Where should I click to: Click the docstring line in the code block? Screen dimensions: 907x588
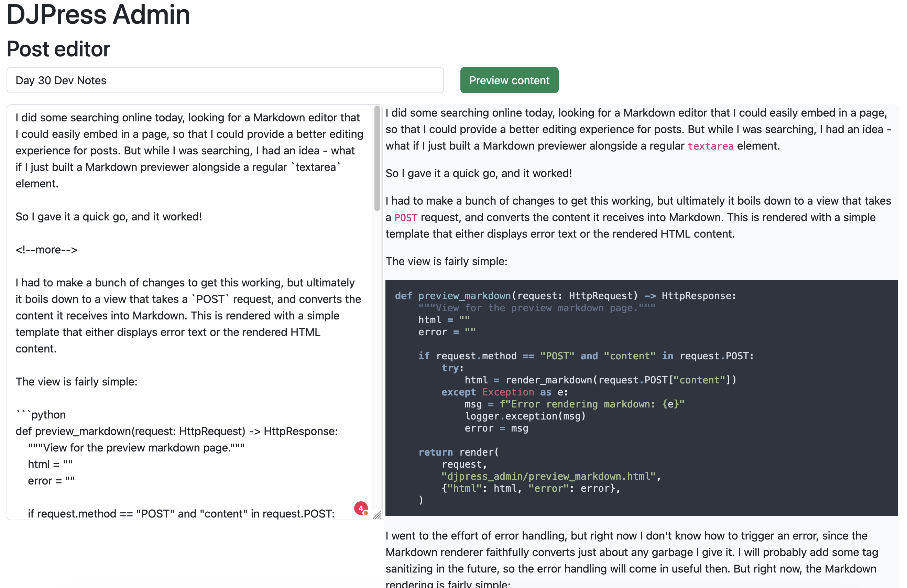[537, 308]
